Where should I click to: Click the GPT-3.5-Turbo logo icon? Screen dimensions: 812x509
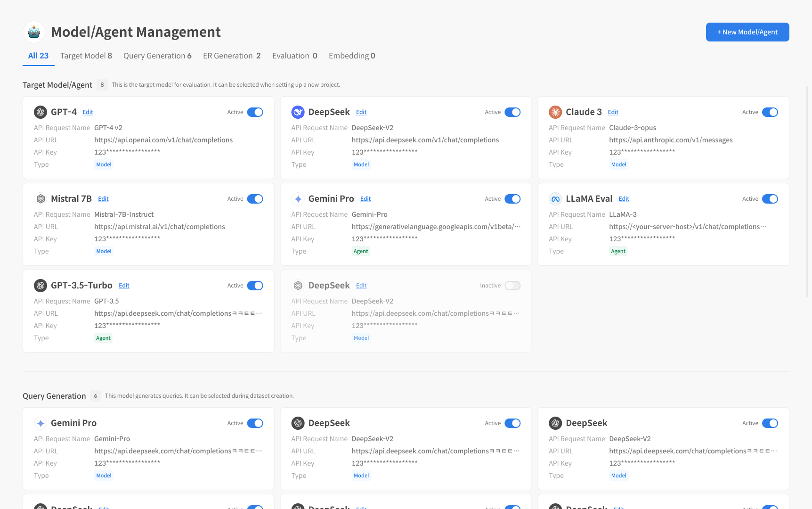click(41, 286)
